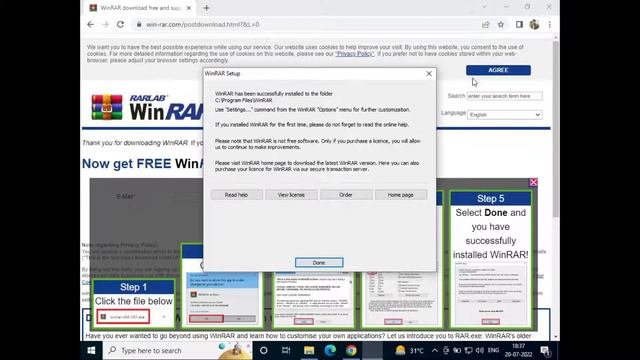Open the notification center icon
Image resolution: width=640 pixels, height=360 pixels.
(545, 351)
